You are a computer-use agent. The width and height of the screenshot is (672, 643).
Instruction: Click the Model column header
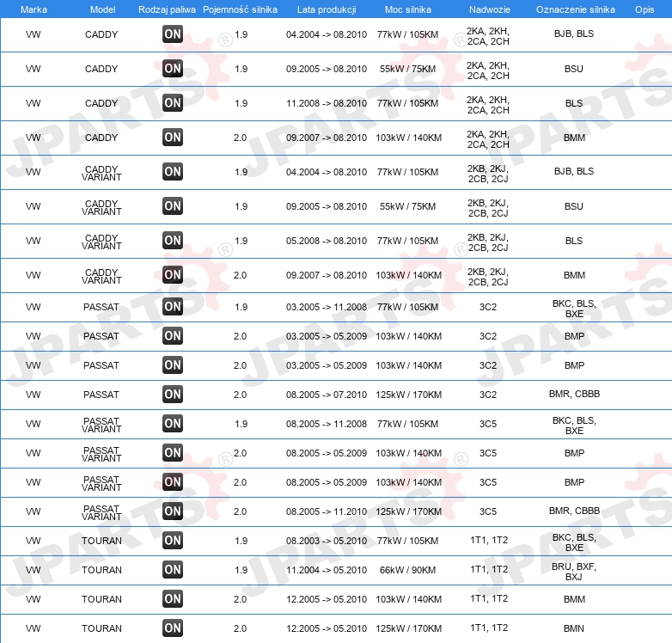coord(102,9)
